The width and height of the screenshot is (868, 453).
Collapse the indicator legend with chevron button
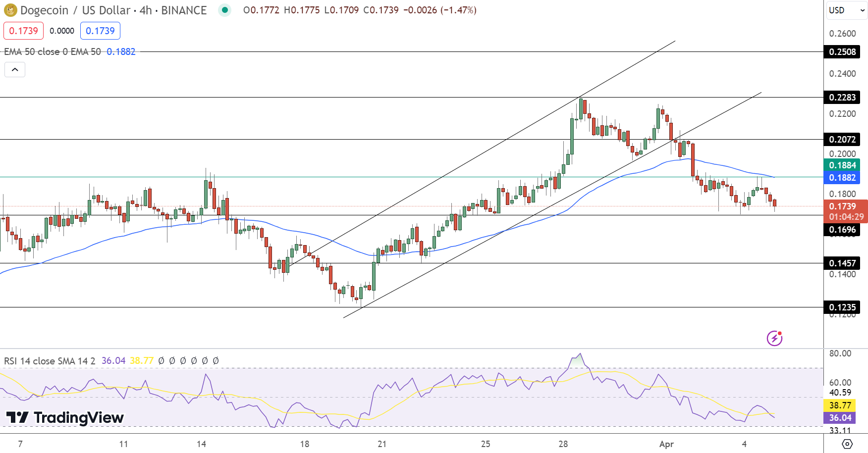point(15,70)
